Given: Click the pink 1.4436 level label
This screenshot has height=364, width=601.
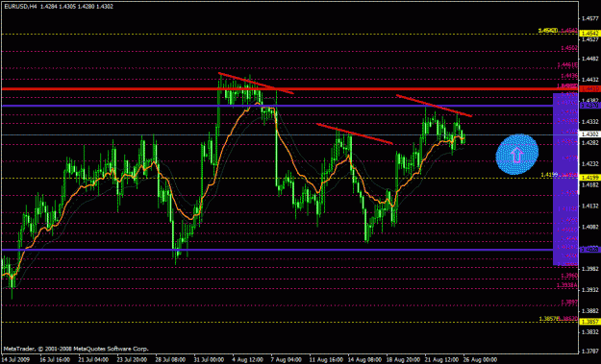Looking at the screenshot, I should (x=569, y=76).
